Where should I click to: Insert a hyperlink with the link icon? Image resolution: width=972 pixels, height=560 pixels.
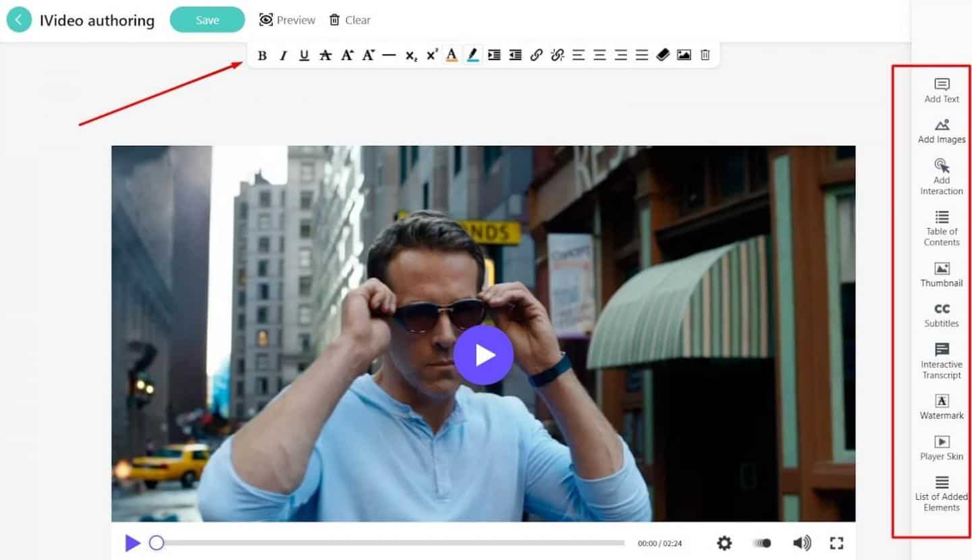[537, 55]
